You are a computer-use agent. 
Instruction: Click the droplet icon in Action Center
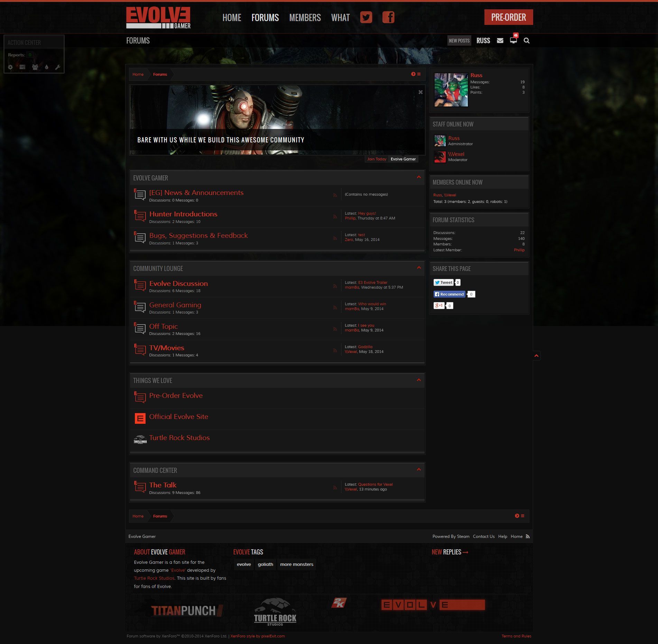[46, 67]
